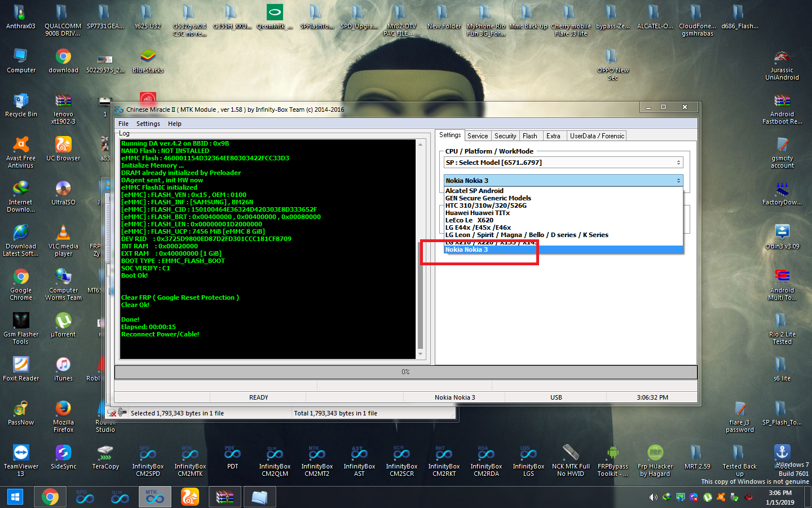Open Android Multi Tools desktop icon
This screenshot has height=508, width=812.
point(782,284)
